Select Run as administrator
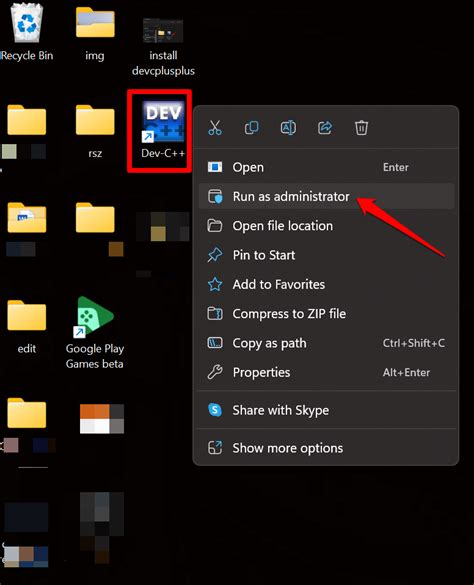 (325, 196)
